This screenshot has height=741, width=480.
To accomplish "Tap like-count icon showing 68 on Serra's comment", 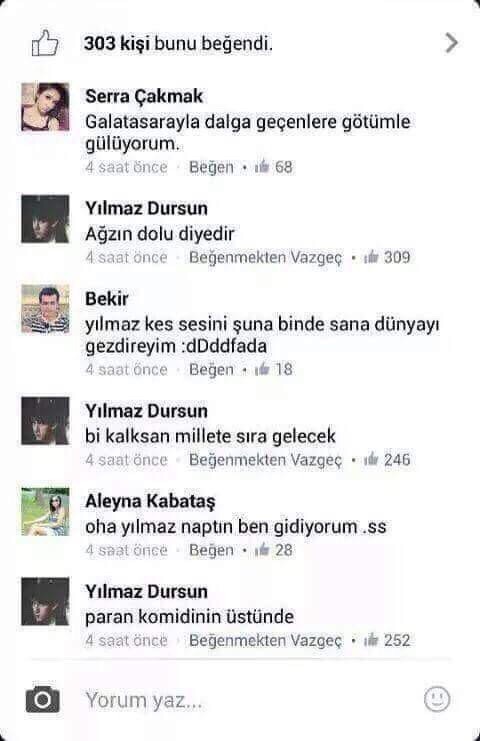I will (262, 167).
